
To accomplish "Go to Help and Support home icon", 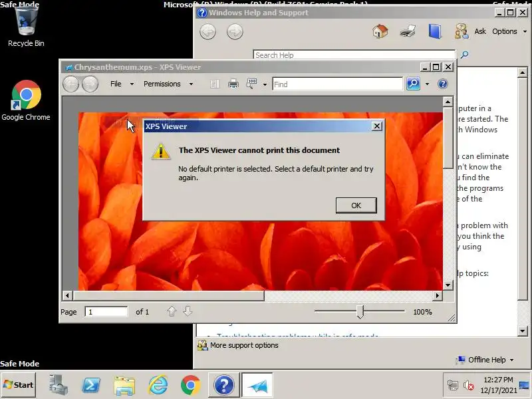I will [380, 31].
